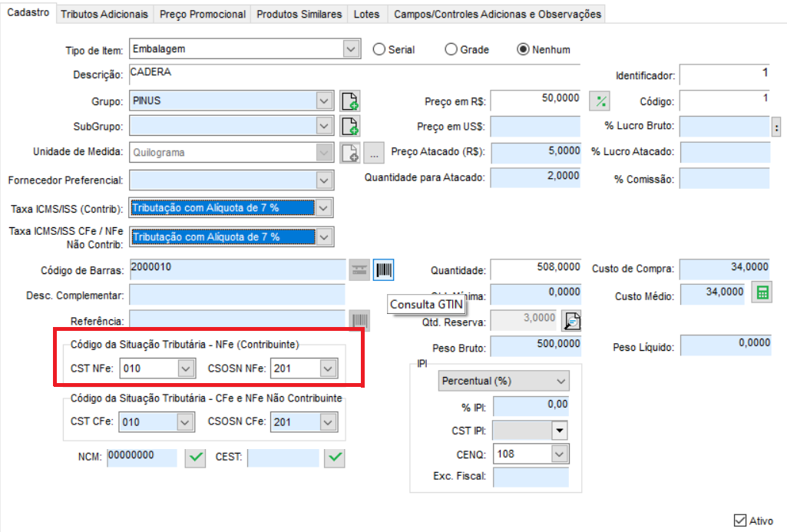
Task: Click the percent icon beside Preço em R$
Action: [x=600, y=101]
